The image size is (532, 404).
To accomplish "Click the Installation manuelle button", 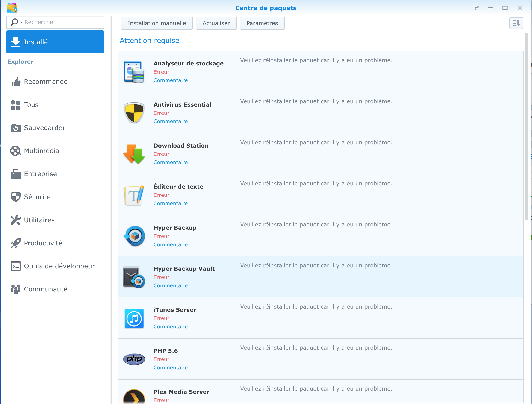I will (x=157, y=23).
